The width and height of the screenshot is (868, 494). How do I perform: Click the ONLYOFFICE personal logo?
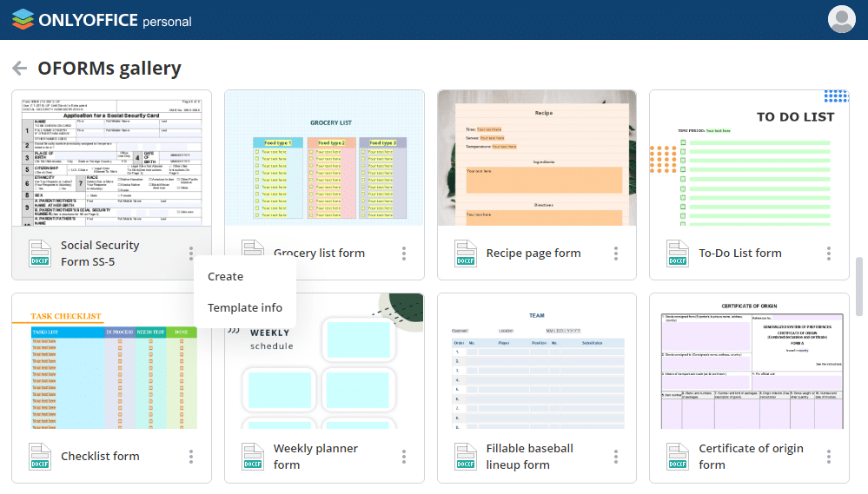(103, 20)
